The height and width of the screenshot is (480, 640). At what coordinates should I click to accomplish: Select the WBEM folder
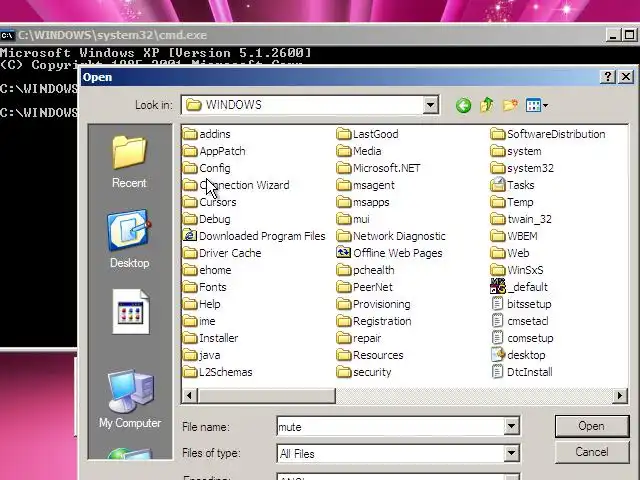(x=514, y=236)
